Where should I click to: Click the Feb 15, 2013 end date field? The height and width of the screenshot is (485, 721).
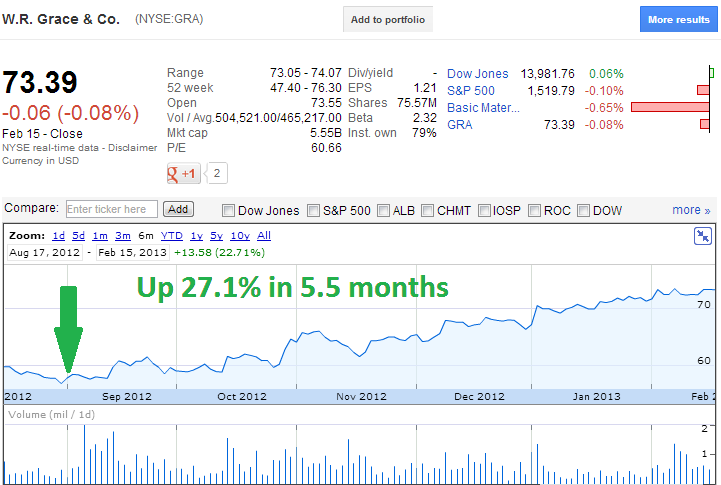pos(132,252)
